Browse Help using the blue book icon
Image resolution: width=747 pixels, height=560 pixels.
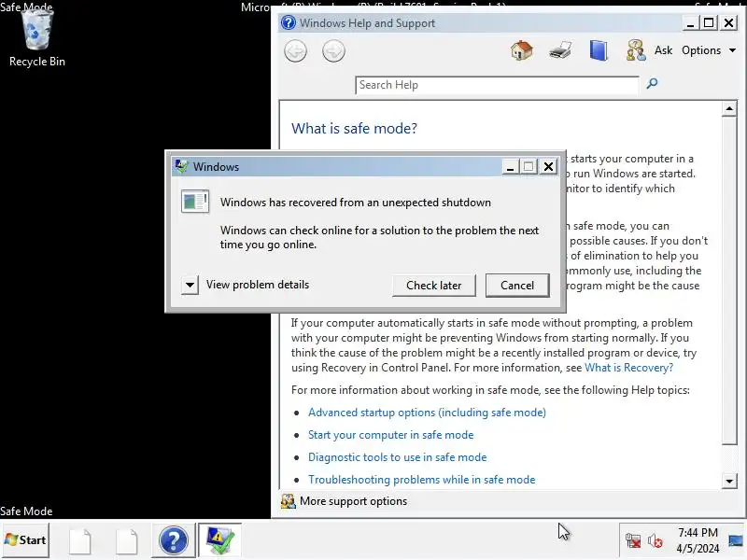click(599, 50)
